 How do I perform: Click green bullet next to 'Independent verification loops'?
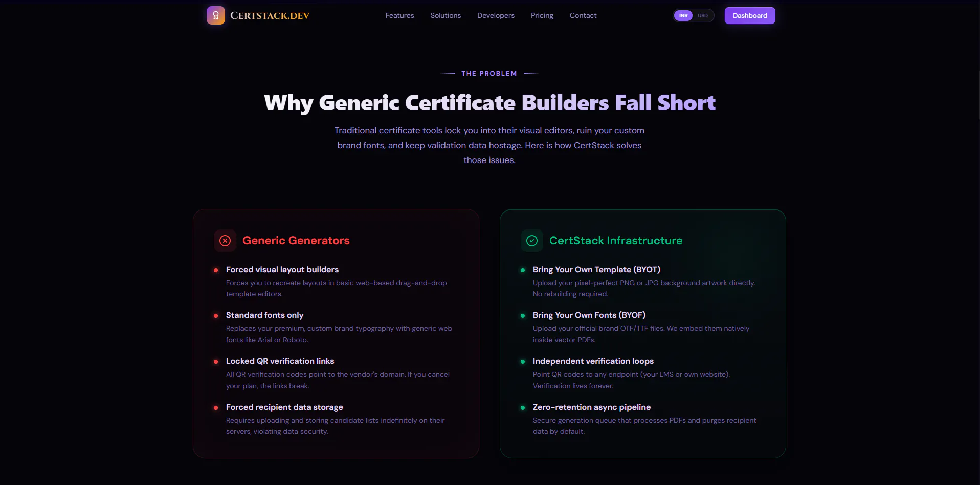(x=523, y=362)
